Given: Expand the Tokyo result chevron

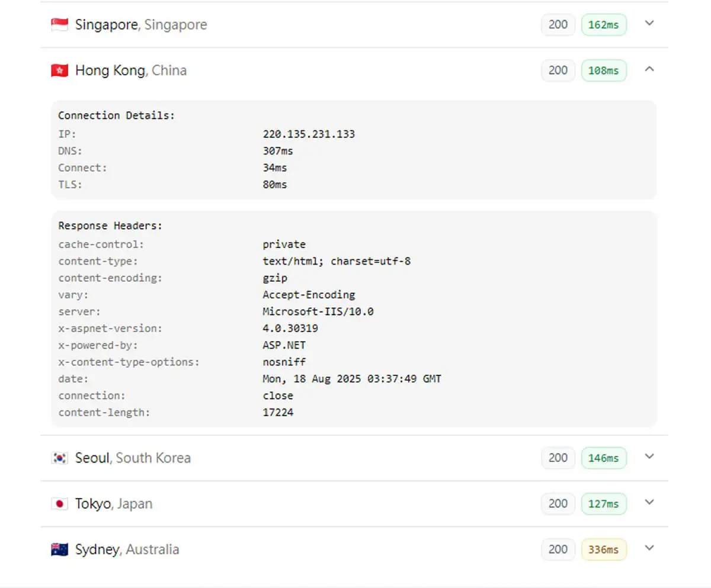Looking at the screenshot, I should [649, 503].
